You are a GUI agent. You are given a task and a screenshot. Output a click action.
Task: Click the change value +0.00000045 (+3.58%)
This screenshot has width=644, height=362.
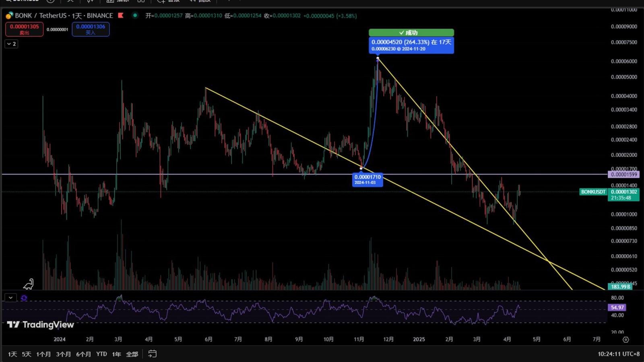[x=330, y=16]
